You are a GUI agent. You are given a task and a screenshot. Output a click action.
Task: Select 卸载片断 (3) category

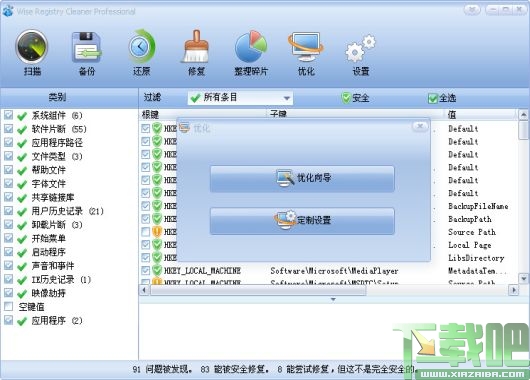57,225
